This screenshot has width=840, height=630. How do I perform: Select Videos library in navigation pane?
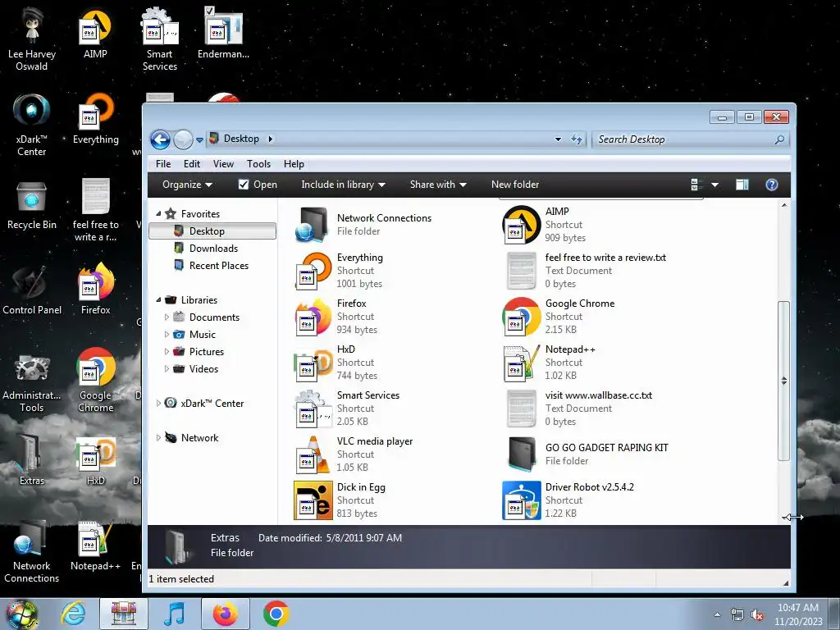(203, 369)
